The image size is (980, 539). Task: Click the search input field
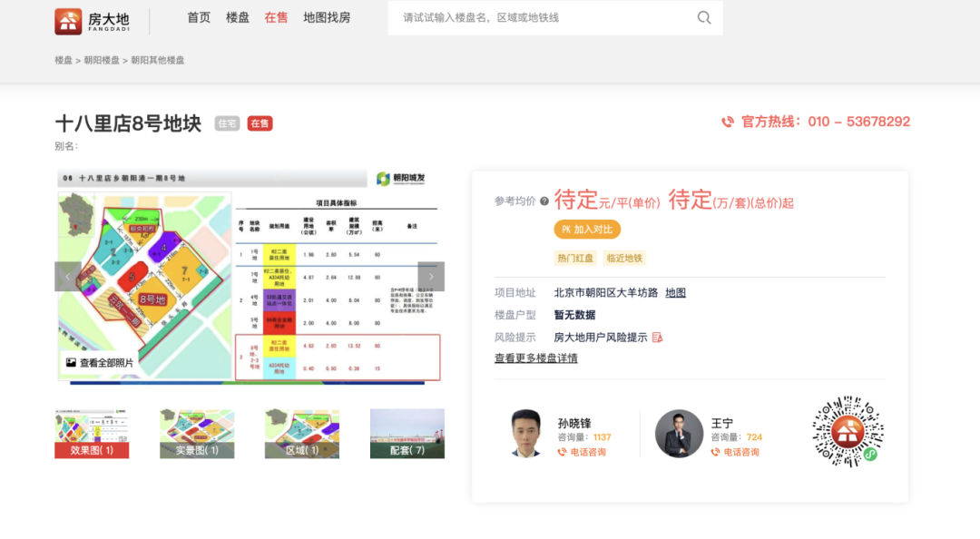(x=544, y=17)
